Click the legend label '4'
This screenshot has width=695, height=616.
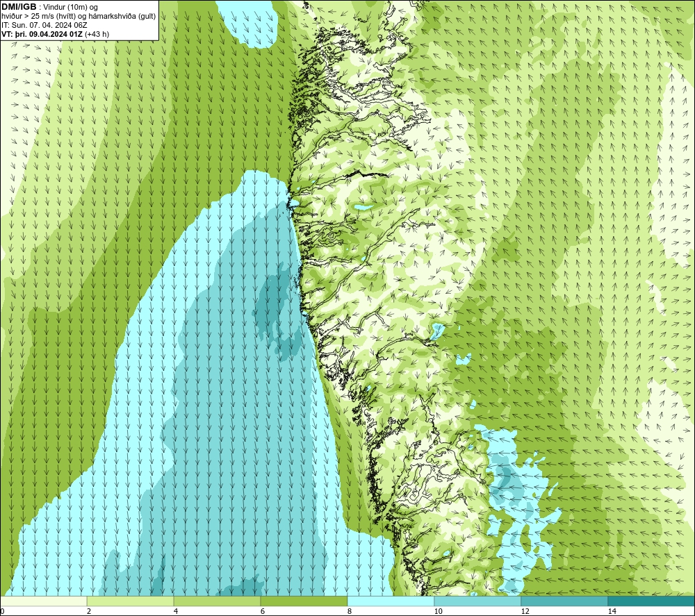(x=176, y=611)
